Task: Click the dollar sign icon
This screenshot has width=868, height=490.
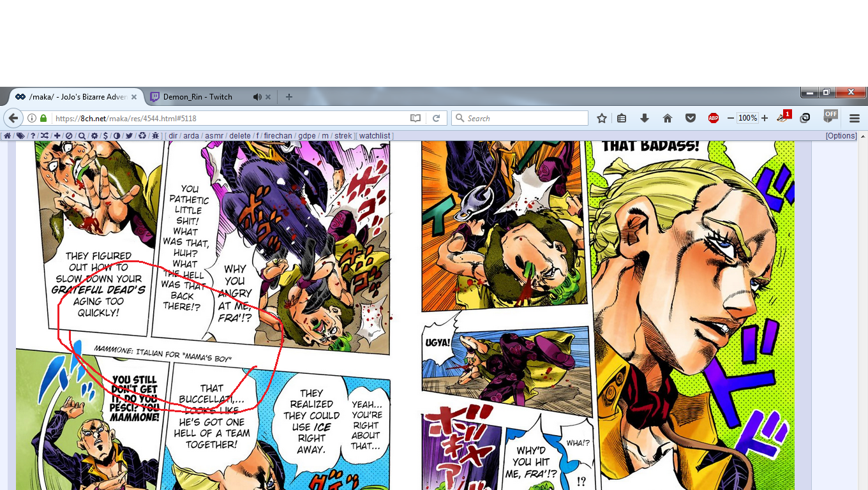Action: tap(105, 136)
